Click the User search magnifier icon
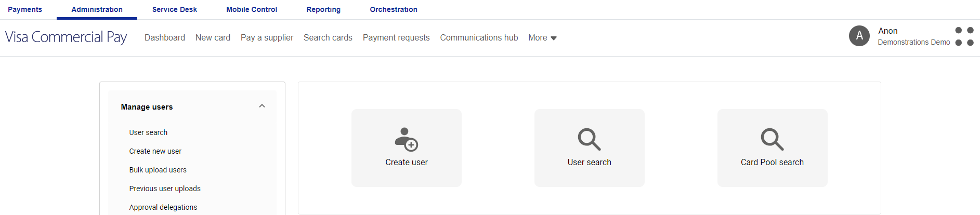This screenshot has height=215, width=980. click(x=590, y=139)
